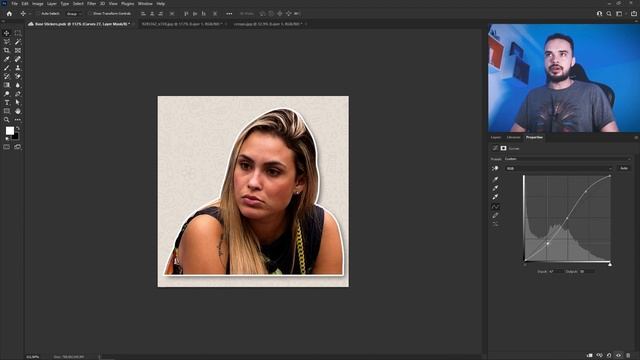Reset default foreground and background colors
The height and width of the screenshot is (360, 640).
(7, 139)
